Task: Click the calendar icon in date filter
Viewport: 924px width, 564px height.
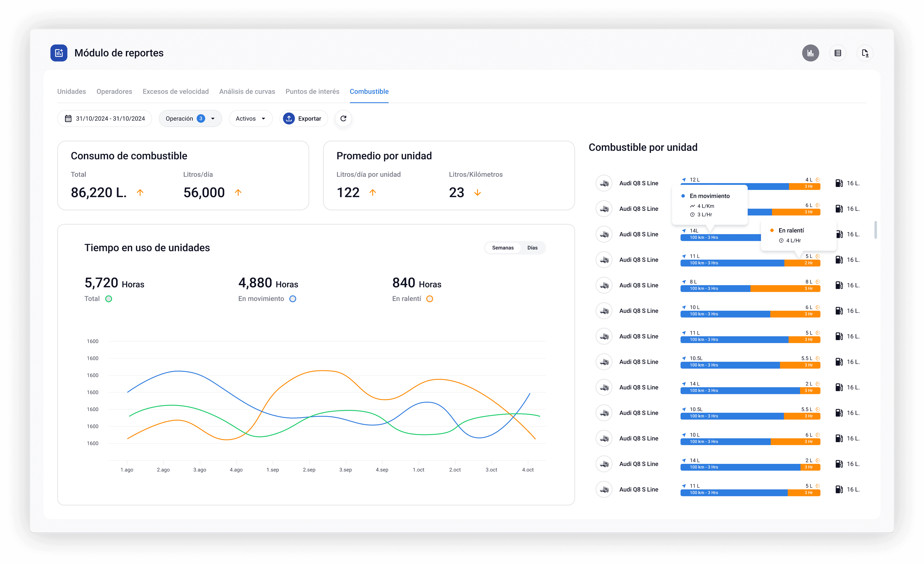Action: pyautogui.click(x=68, y=119)
